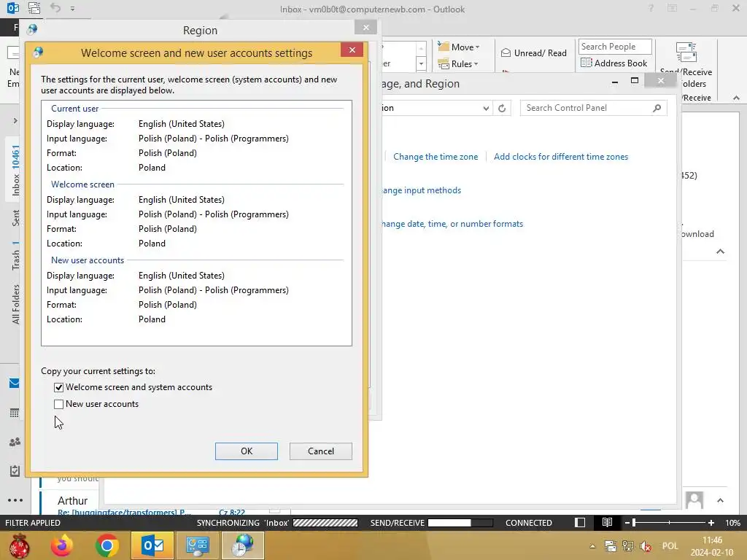Click the Outlook taskbar button
Viewport: 747px width, 560px height.
(152, 545)
